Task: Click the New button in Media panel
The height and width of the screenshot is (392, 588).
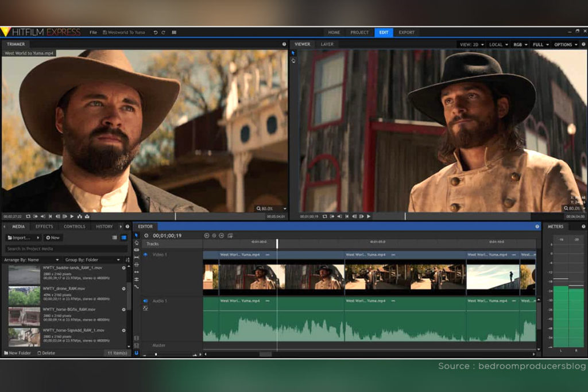Action: [x=53, y=238]
